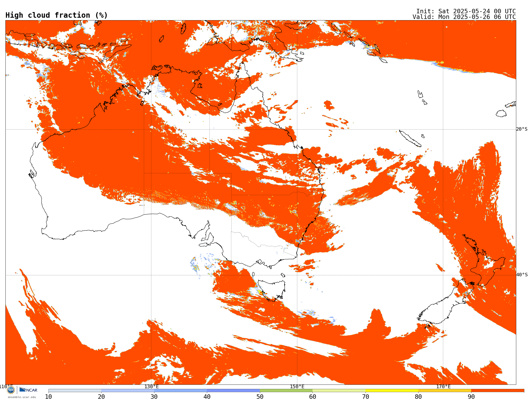Click the 40-50 periwinkle colorbar segment
The image size is (532, 400).
(x=233, y=391)
